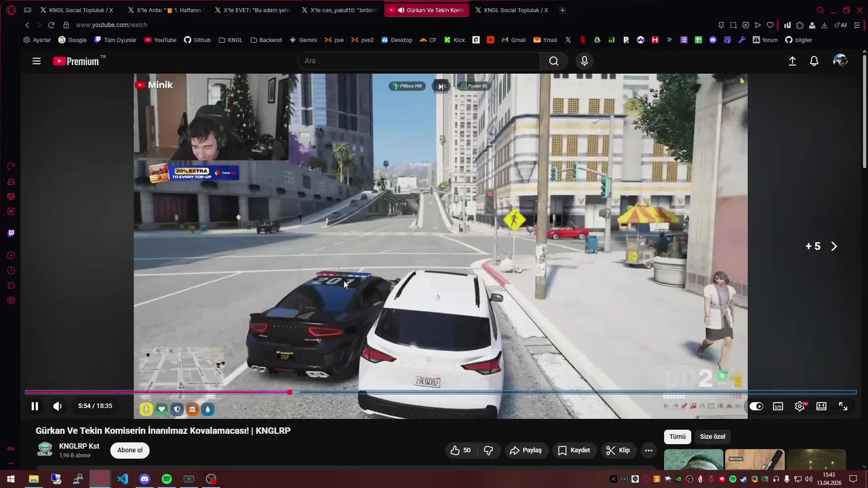Viewport: 868px width, 488px height.
Task: Open KNGLRP Kst channel name link
Action: coord(79,446)
